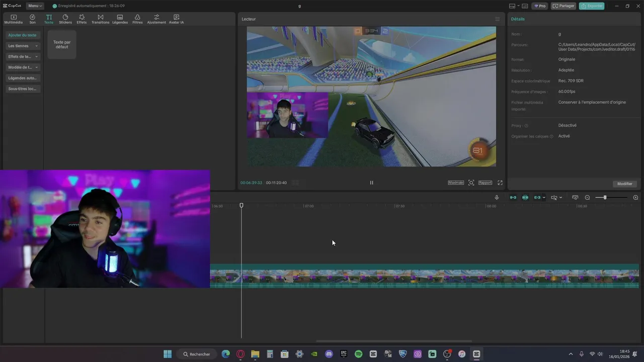
Task: Open the Avatar IA panel
Action: click(x=176, y=19)
